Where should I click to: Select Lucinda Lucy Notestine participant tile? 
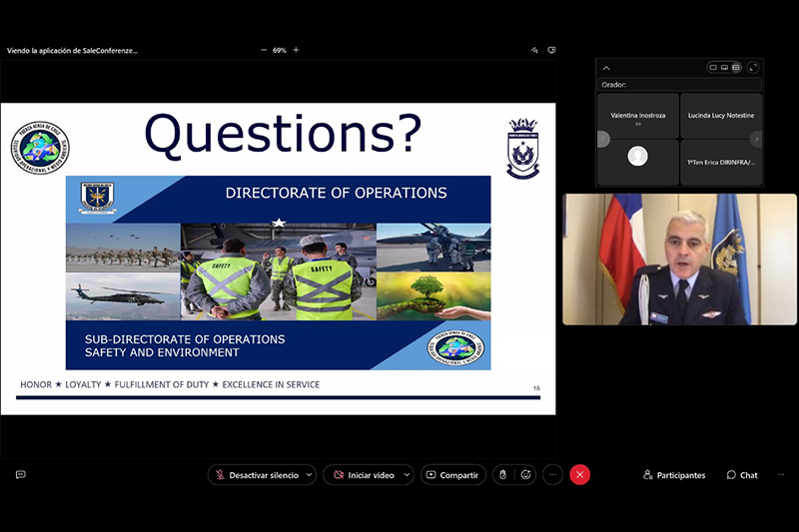[x=721, y=116]
